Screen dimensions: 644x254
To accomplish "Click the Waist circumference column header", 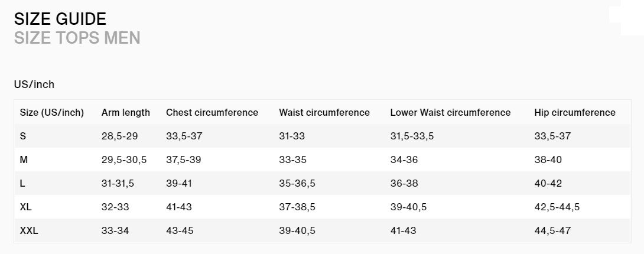I will (x=324, y=112).
